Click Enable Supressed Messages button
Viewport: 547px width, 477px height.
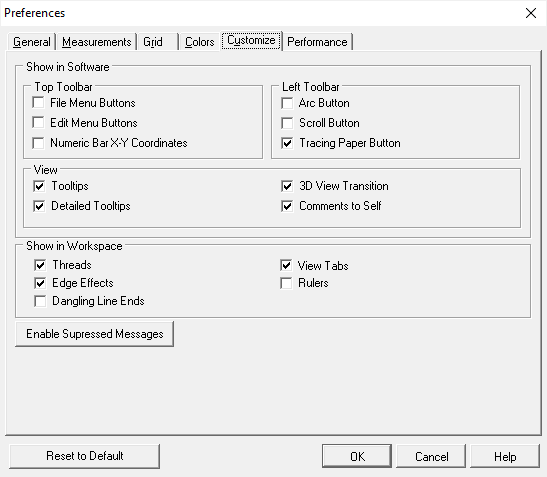click(x=95, y=334)
